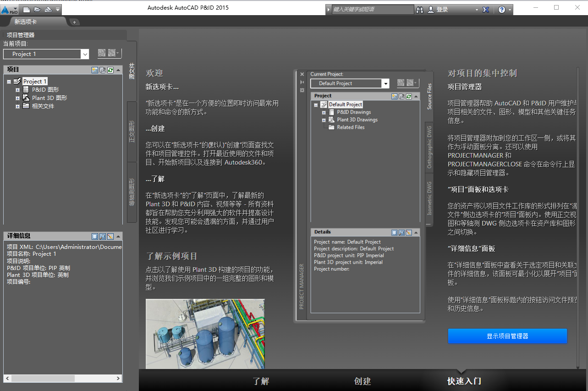The width and height of the screenshot is (588, 391).
Task: Refresh the project tree with the green refresh icon
Action: point(110,70)
